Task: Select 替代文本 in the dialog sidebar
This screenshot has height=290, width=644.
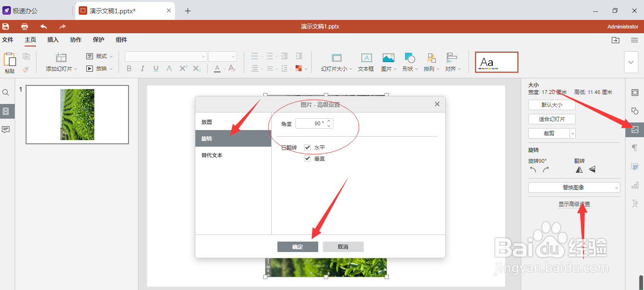Action: coord(233,155)
